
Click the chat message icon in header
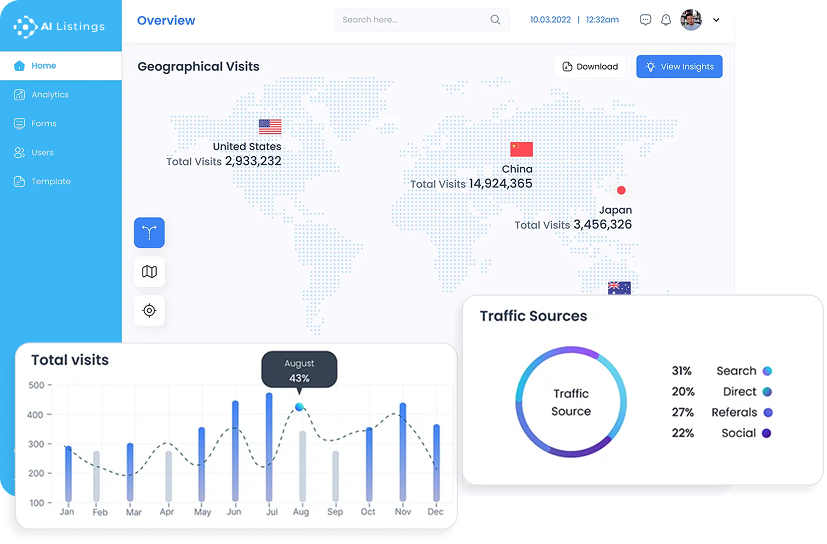coord(645,20)
